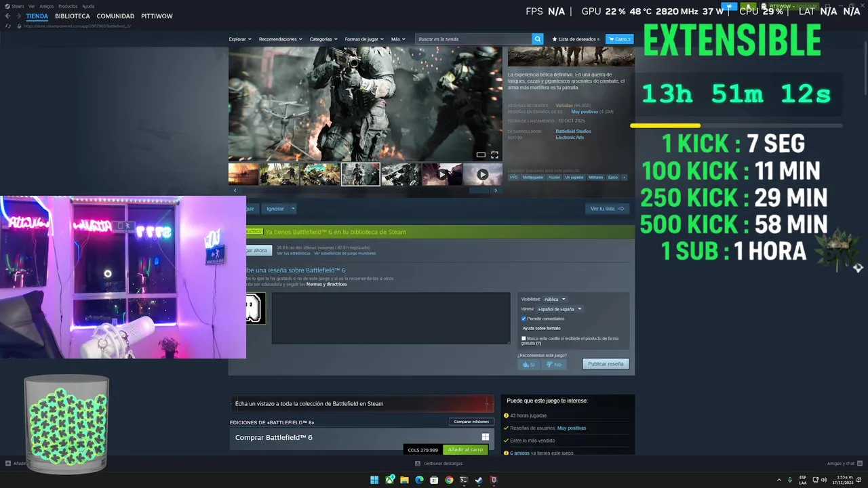
Task: Open the COMUNIDAD tab
Action: click(x=115, y=16)
